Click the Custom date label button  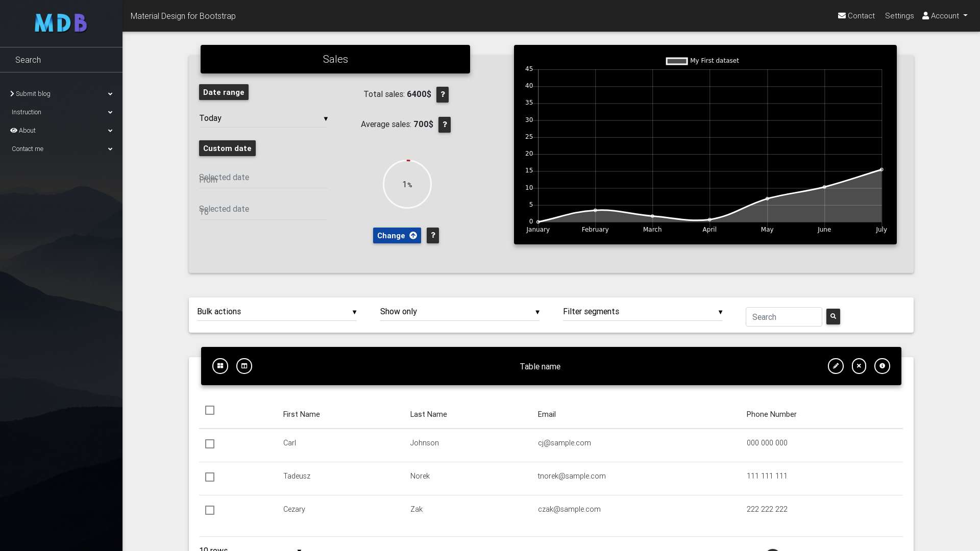(x=227, y=148)
